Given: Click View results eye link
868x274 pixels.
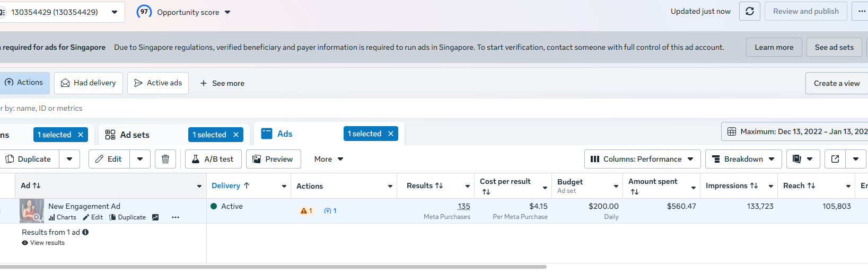Looking at the screenshot, I should [x=43, y=243].
